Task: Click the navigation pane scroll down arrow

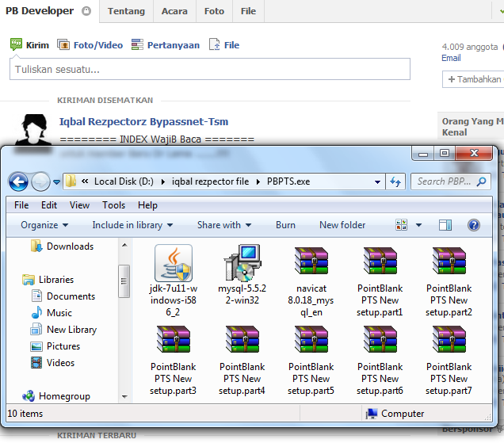Action: click(x=124, y=397)
